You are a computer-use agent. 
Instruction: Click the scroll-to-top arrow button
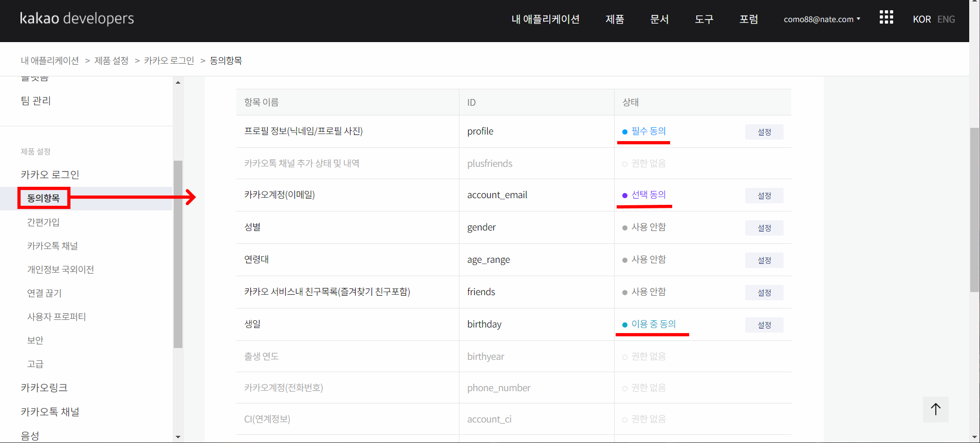tap(935, 409)
